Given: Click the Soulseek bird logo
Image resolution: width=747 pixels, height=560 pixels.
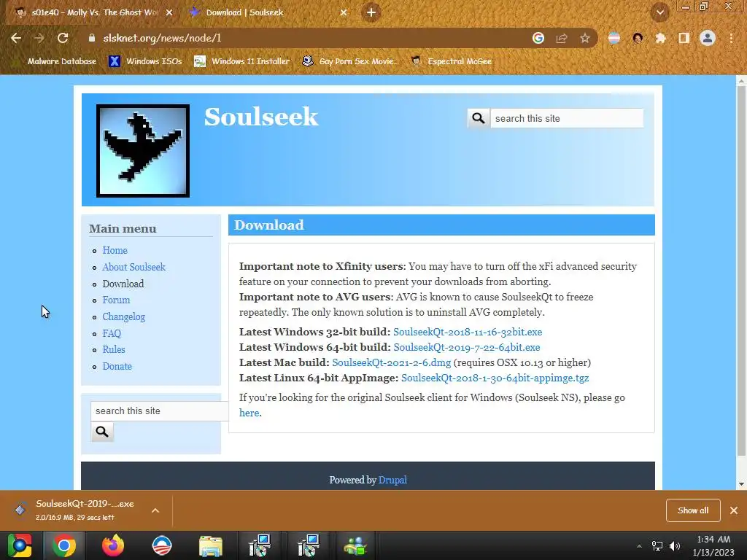Looking at the screenshot, I should 143,150.
